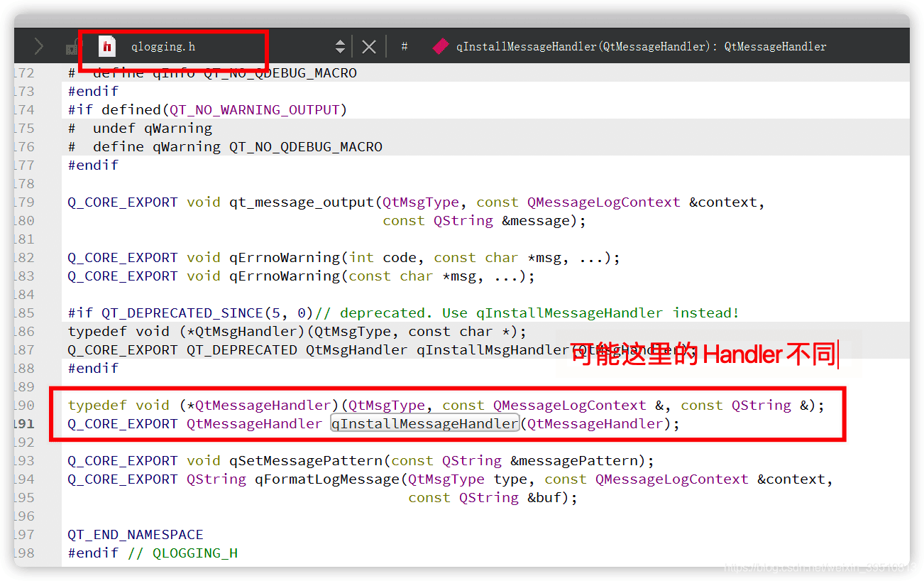This screenshot has width=924, height=581.
Task: Click QMessageLogContext on line 190
Action: click(570, 406)
